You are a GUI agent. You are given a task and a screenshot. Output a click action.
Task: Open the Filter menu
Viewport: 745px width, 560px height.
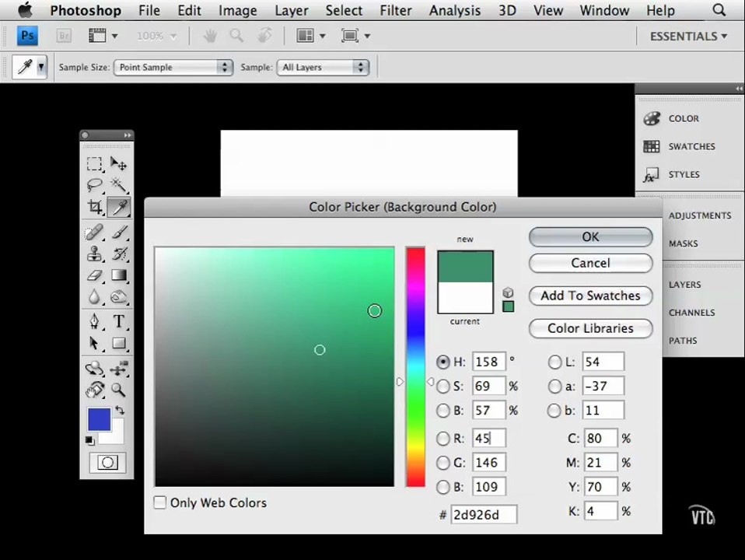pos(395,10)
